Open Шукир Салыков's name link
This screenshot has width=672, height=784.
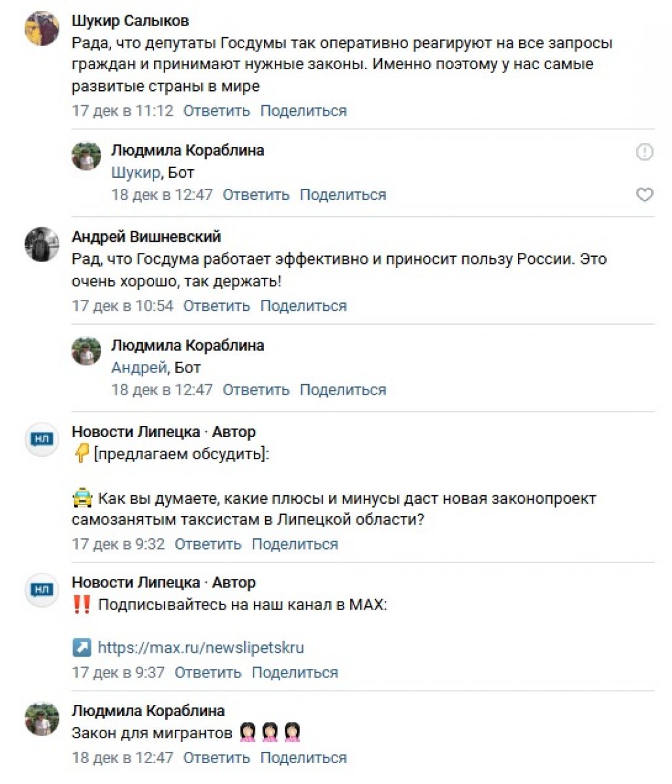[130, 21]
